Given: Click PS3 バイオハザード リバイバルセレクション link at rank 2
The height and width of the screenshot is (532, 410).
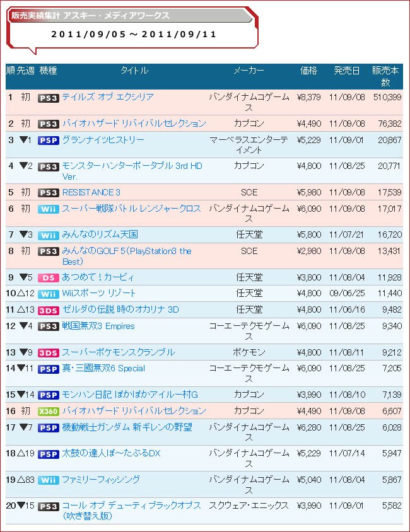Looking at the screenshot, I should click(134, 124).
